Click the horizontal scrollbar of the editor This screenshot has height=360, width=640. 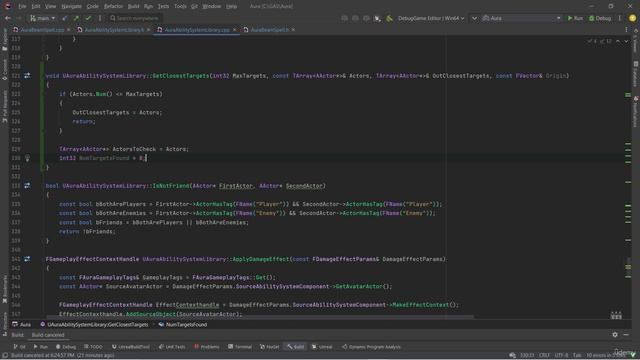[260, 317]
